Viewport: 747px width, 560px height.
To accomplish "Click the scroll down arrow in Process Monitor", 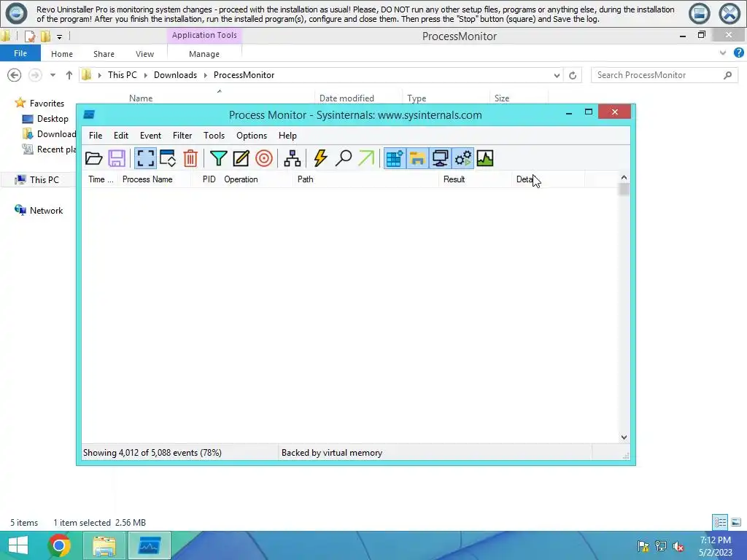I will (x=624, y=437).
